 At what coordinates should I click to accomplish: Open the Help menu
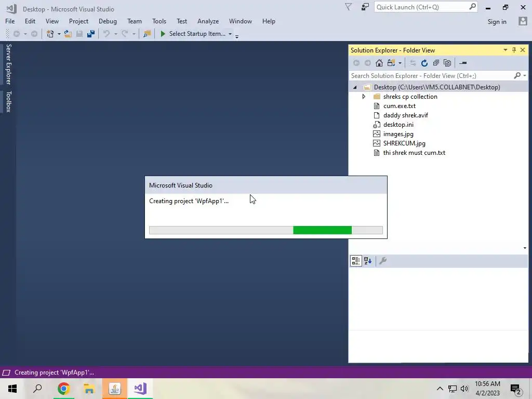click(x=269, y=21)
